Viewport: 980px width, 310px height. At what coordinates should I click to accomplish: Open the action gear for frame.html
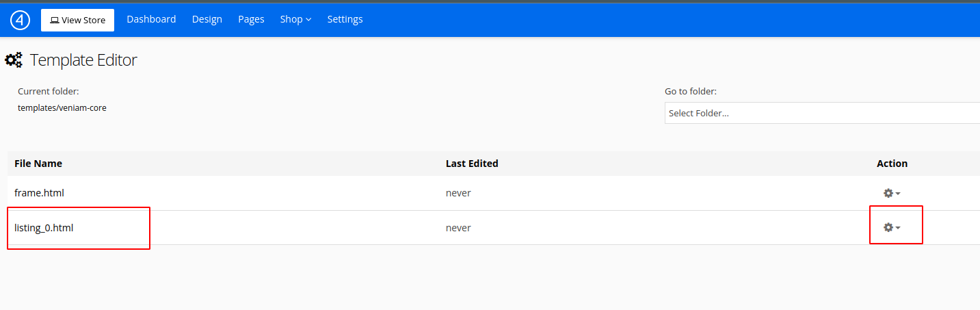892,194
